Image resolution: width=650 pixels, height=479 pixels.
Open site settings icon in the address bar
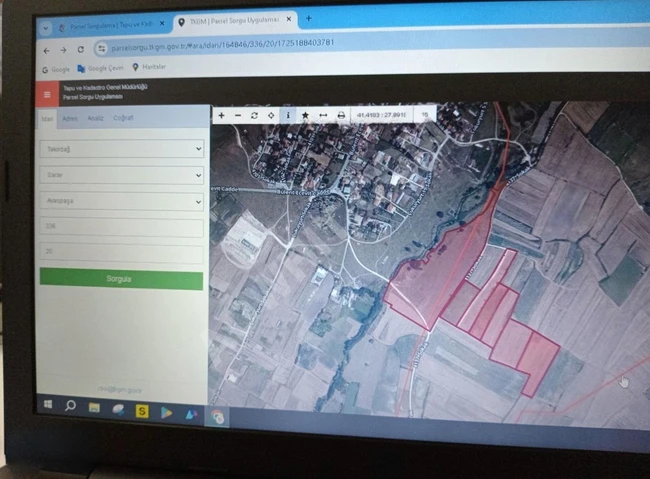pos(101,49)
